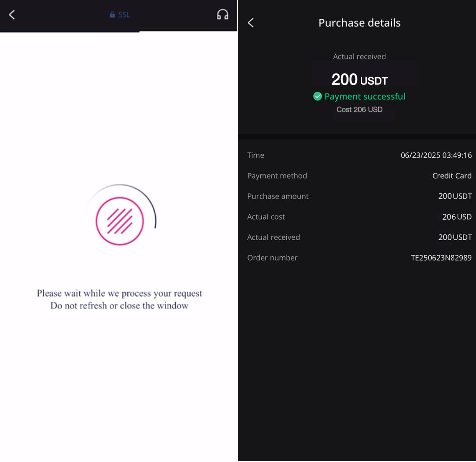Tap the 'Please wait' processing message

coord(119,299)
